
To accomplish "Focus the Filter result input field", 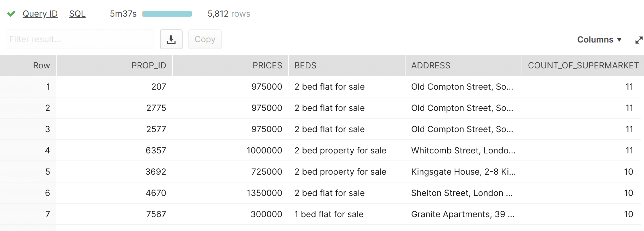I will pos(80,39).
